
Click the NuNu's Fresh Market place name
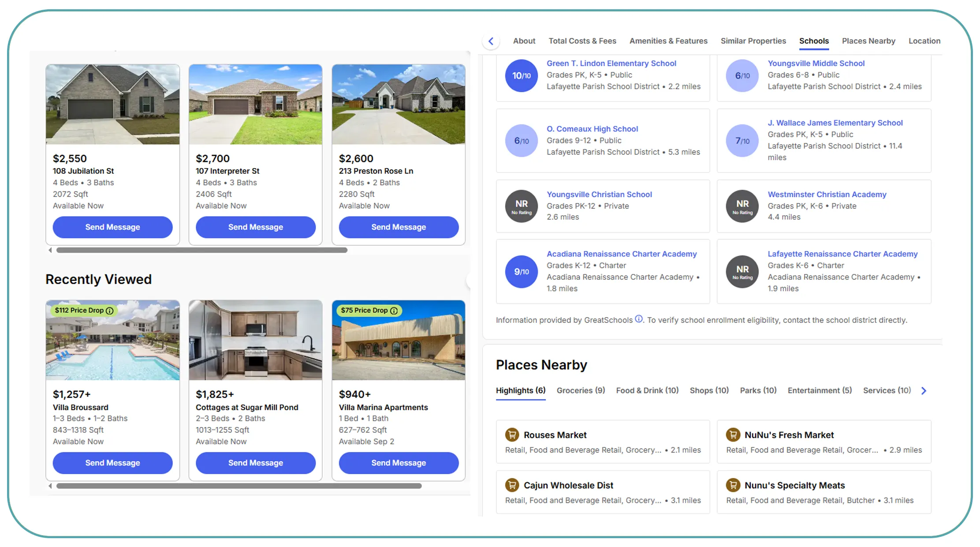[x=789, y=435]
